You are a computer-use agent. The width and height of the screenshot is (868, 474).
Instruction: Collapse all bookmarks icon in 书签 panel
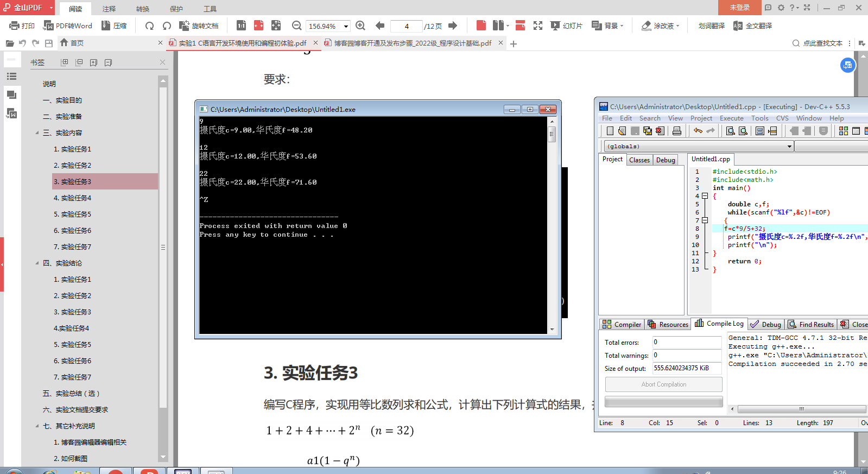click(x=79, y=62)
